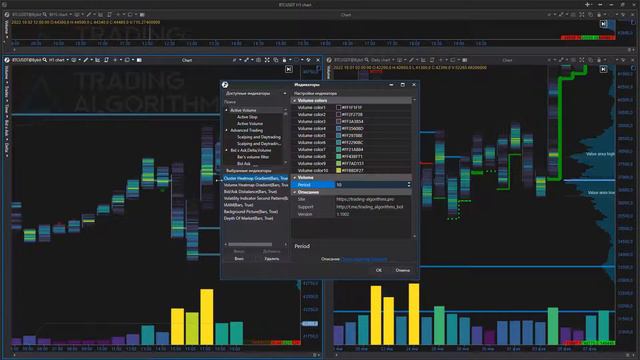640x360 pixels.
Task: Open symbol search in the H1 chart toolbar
Action: click(45, 60)
